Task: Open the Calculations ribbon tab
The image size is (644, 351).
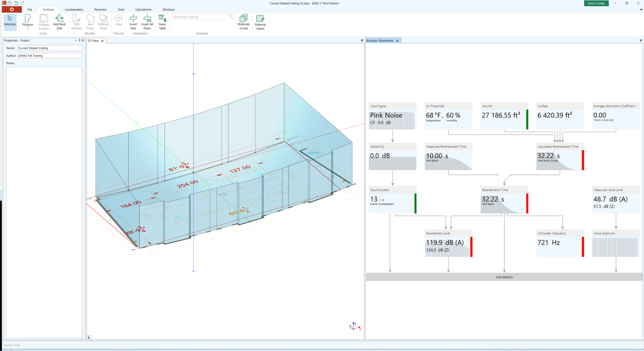Action: [143, 9]
